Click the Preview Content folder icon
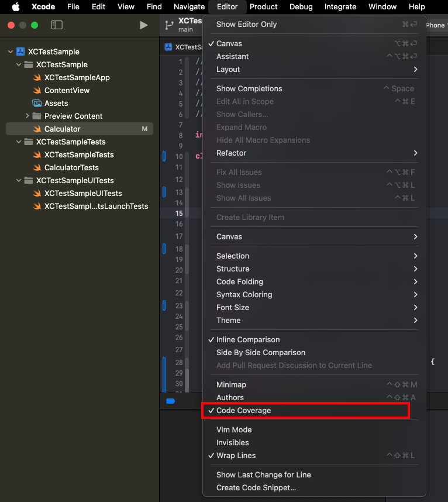448x502 pixels. tap(37, 116)
